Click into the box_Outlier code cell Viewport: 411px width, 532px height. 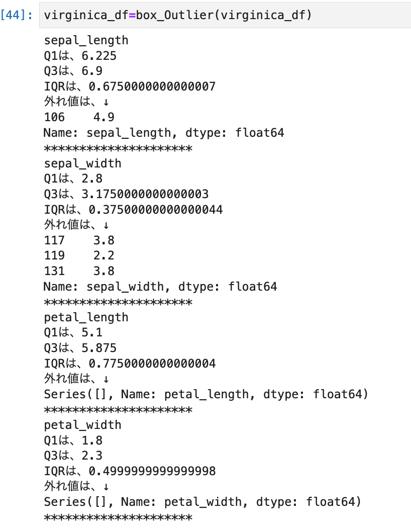click(225, 15)
